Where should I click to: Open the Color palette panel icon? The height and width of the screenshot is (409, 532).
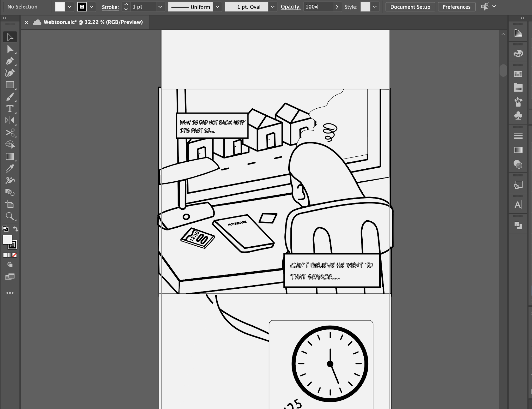(x=518, y=54)
